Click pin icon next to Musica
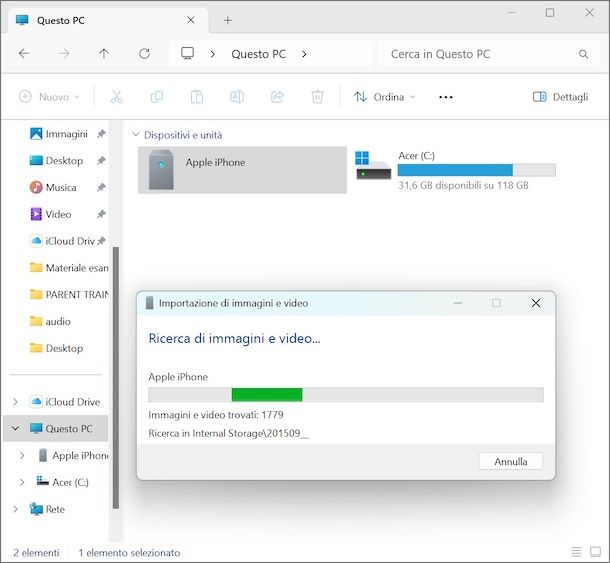Screen dimensions: 610x563 tap(101, 188)
